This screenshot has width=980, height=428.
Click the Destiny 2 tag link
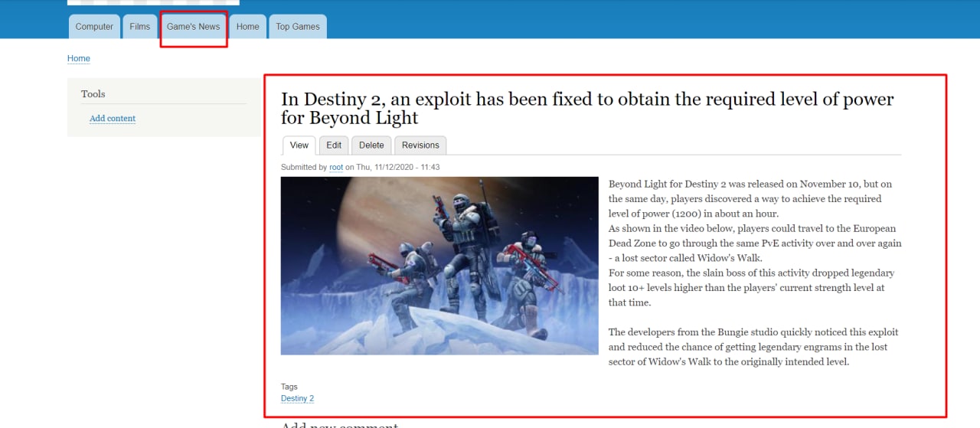pos(297,399)
